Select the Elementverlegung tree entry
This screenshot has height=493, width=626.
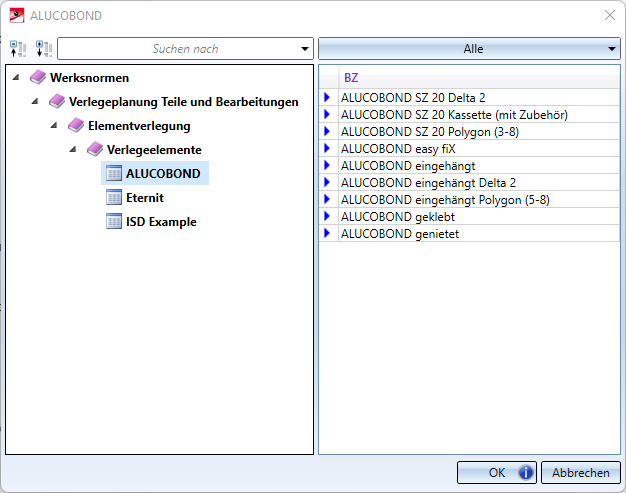click(x=139, y=125)
